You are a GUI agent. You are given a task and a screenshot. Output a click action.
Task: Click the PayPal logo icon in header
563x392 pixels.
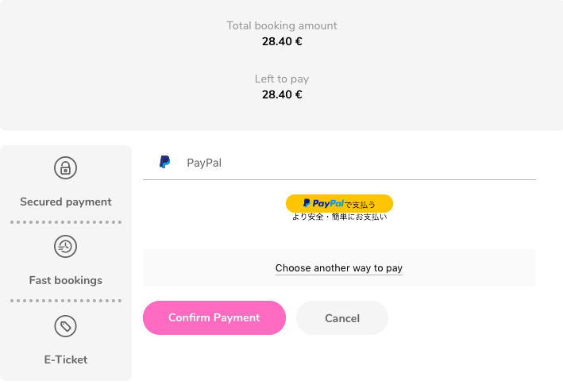pos(165,162)
